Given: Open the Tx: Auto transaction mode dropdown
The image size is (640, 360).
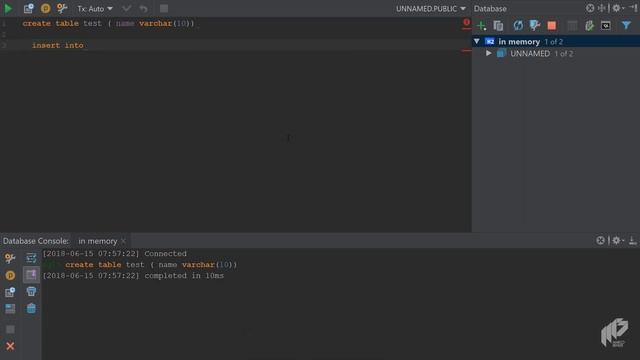Looking at the screenshot, I should (95, 9).
